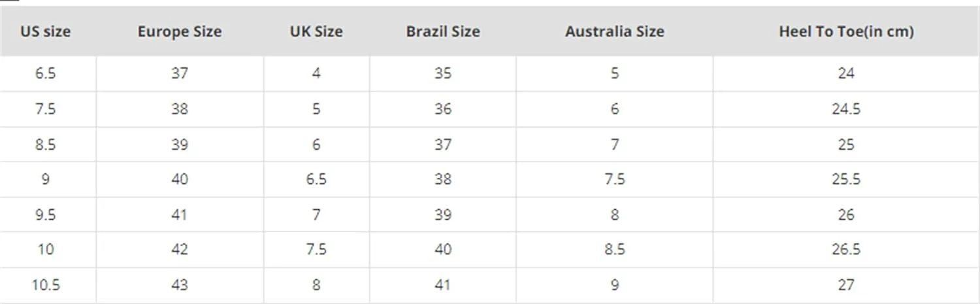Click UK size 8 cell
The width and height of the screenshot is (980, 304).
click(316, 285)
